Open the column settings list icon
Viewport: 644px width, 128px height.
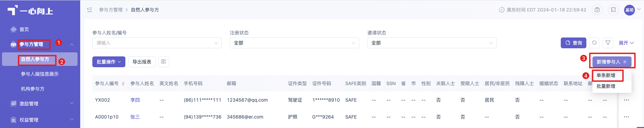tap(164, 62)
